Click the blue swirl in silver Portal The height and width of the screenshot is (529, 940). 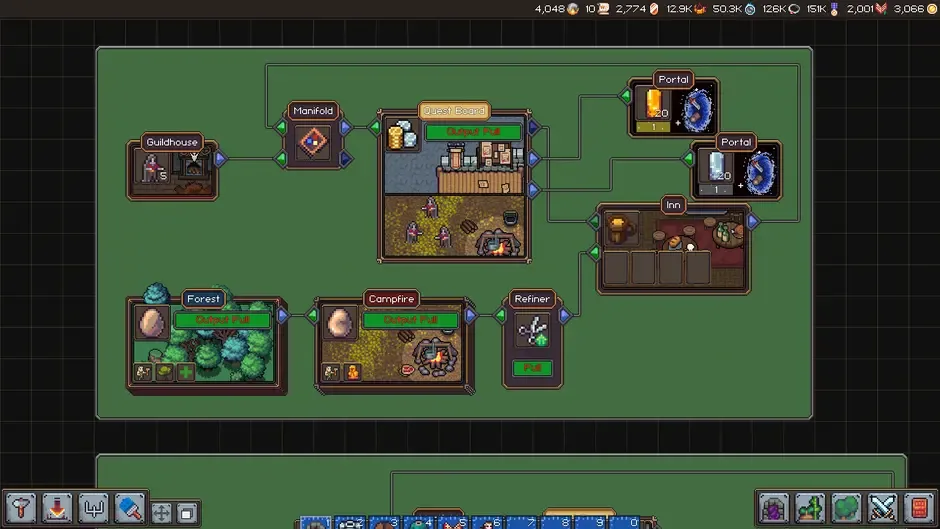[x=760, y=172]
